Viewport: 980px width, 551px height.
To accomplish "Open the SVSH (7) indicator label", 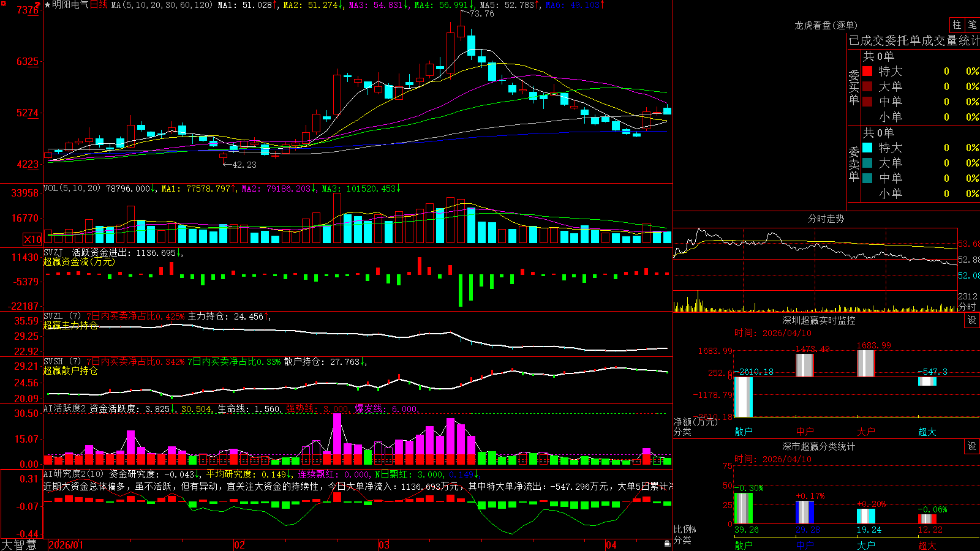I will pyautogui.click(x=62, y=362).
